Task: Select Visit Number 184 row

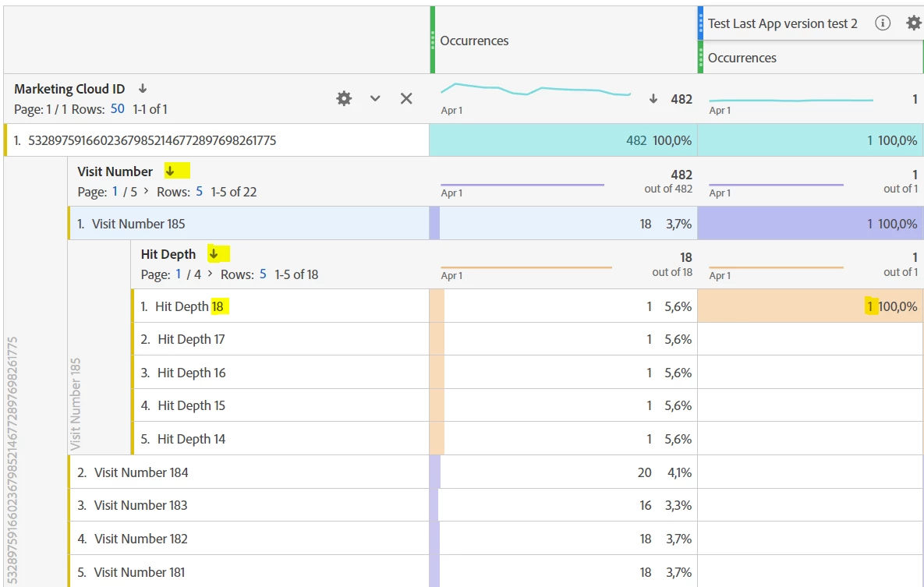Action: [x=249, y=472]
